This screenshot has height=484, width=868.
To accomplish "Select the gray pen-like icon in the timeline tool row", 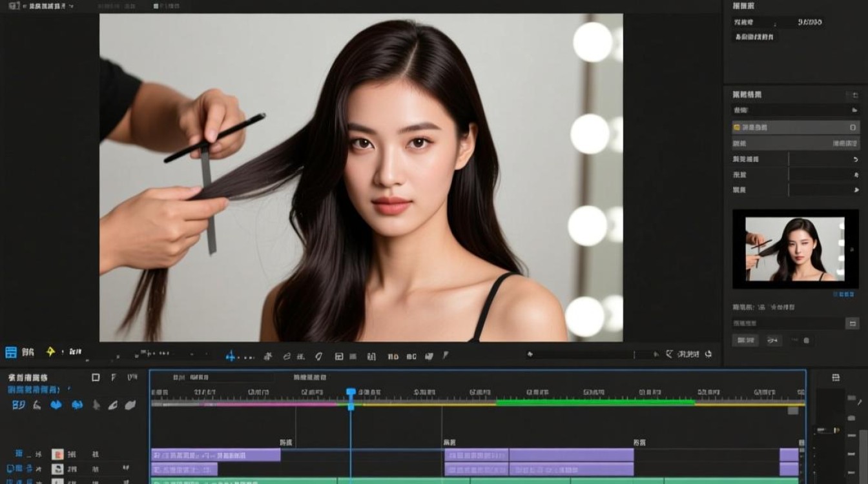I will [96, 405].
